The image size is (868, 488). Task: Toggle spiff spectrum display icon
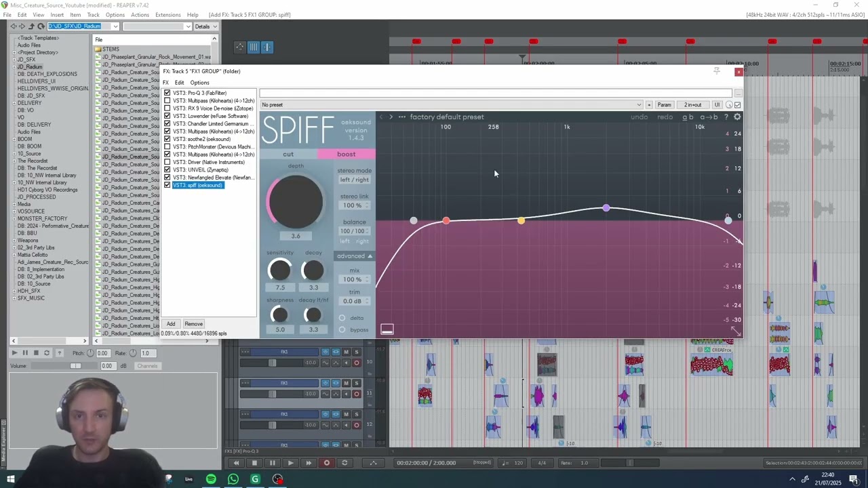[x=387, y=329]
